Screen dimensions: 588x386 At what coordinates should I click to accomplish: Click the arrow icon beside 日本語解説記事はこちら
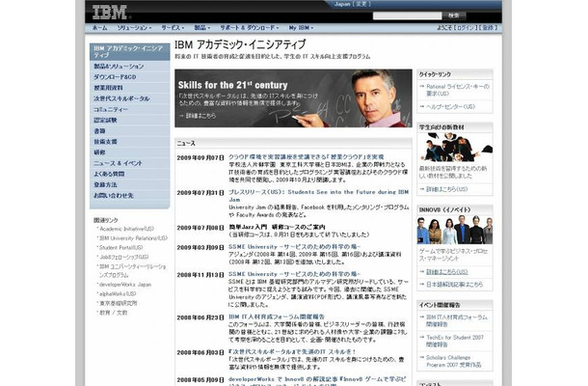(x=421, y=285)
